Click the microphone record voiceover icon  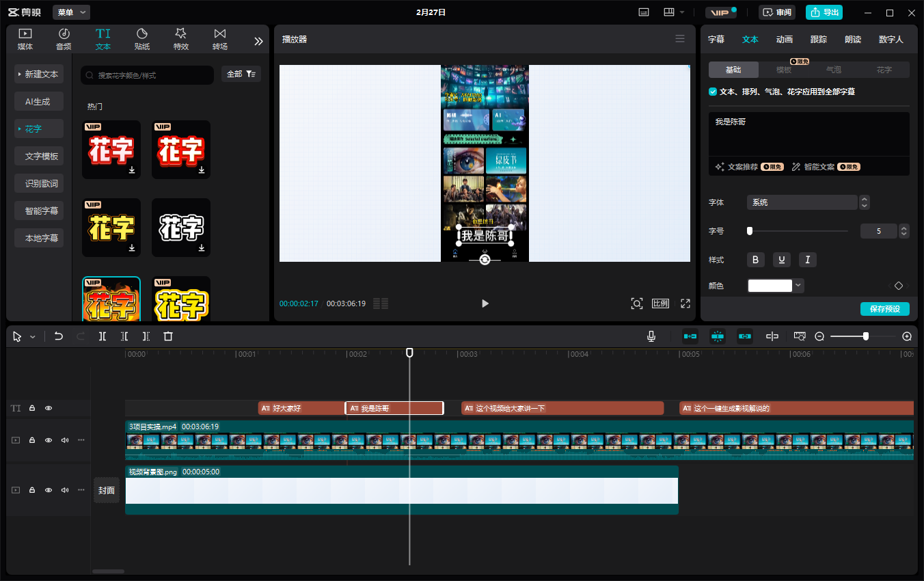(651, 336)
